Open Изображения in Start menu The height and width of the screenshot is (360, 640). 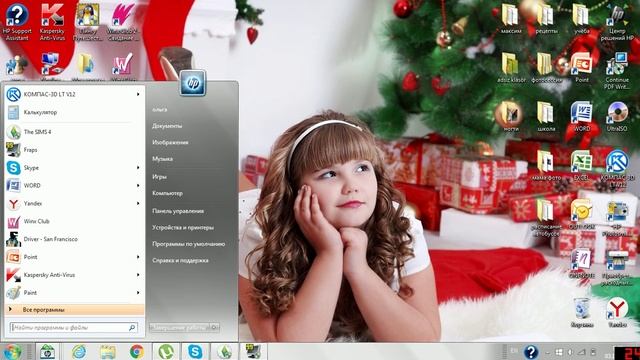click(170, 142)
